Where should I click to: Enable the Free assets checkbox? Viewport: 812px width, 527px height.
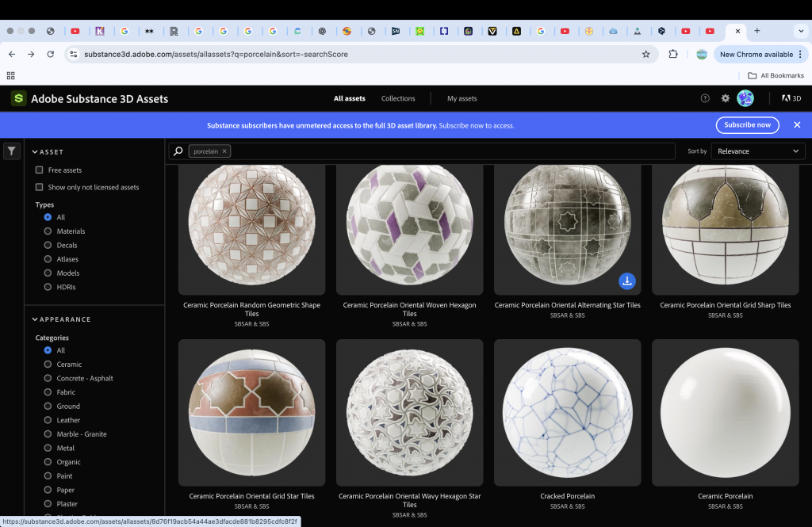tap(39, 170)
